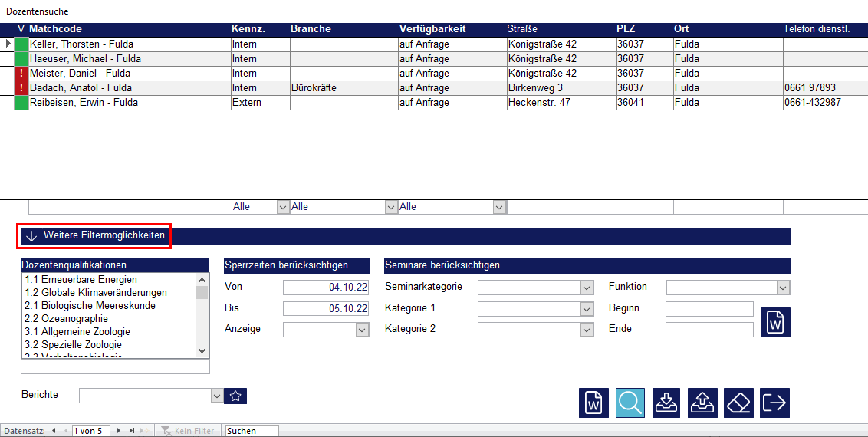
Task: Expand the Funktion combo box
Action: tap(783, 287)
